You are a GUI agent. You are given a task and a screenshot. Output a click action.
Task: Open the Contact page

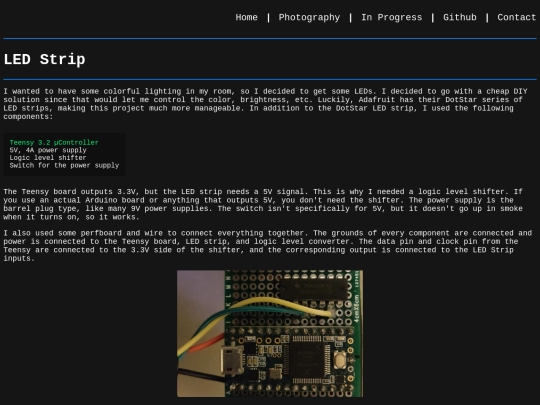pyautogui.click(x=517, y=17)
